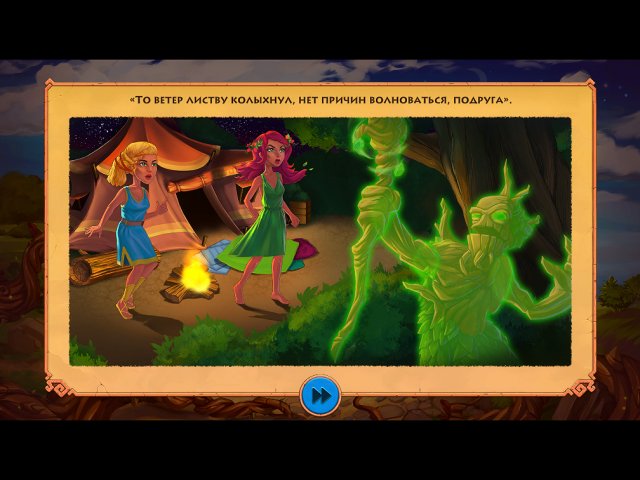Click the orange striped tent
The height and width of the screenshot is (480, 640).
tap(180, 170)
